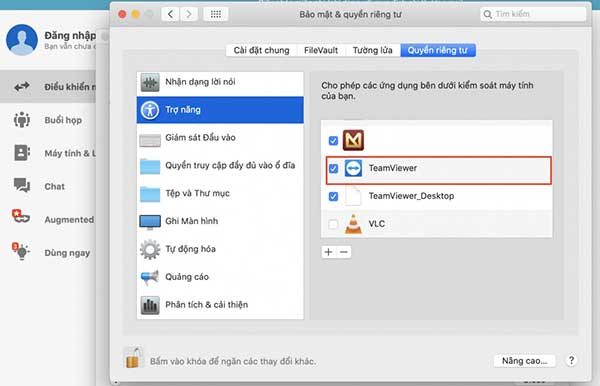Screen dimensions: 600x386
Task: Select Phân tích & cải thiện row
Action: coord(220,305)
